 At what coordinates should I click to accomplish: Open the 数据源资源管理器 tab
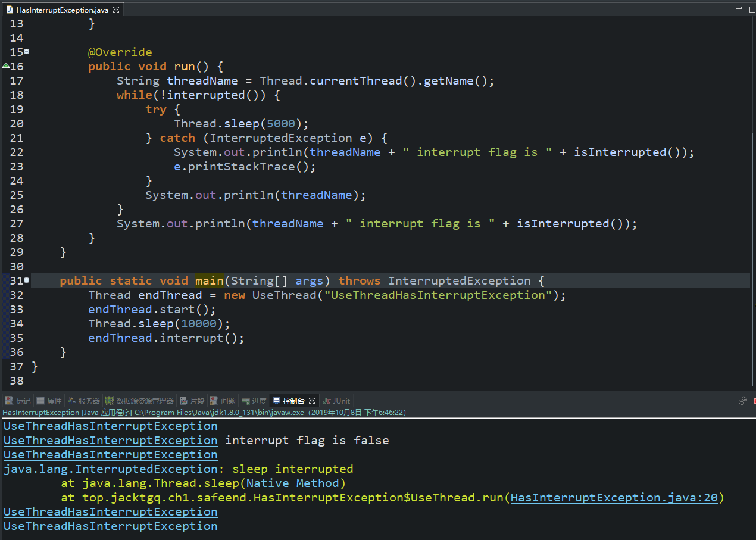[139, 401]
